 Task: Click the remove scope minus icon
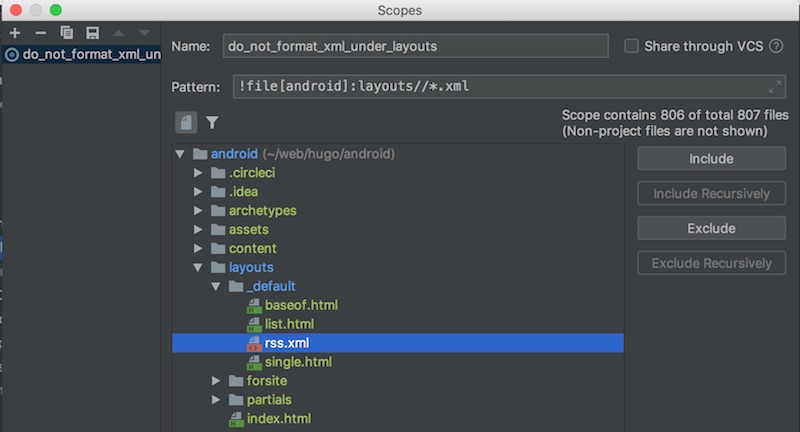pos(40,33)
